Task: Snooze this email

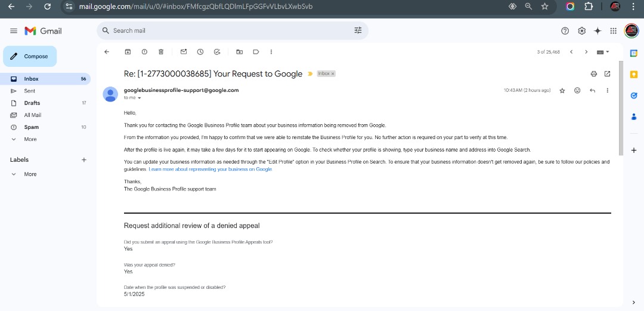Action: click(x=200, y=52)
